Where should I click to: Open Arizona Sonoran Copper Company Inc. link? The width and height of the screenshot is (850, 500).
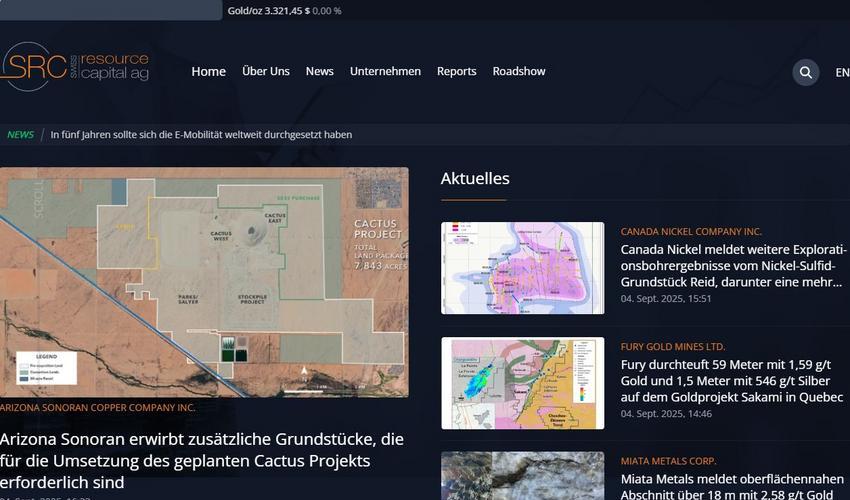[98, 408]
